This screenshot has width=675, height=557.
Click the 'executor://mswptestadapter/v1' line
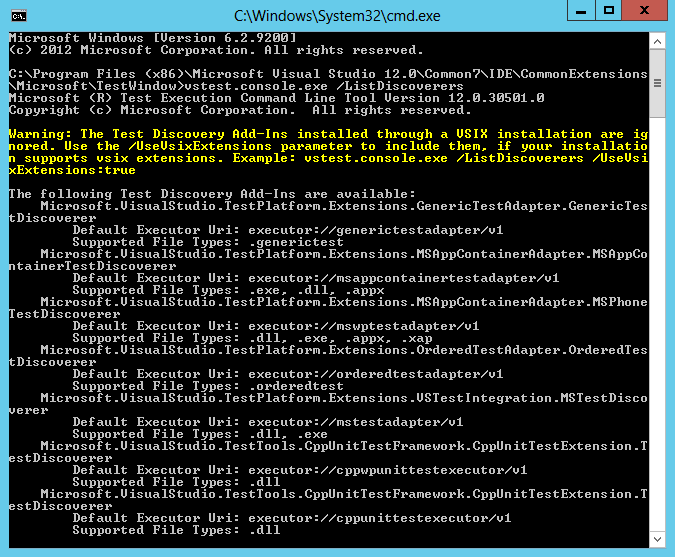(x=276, y=326)
